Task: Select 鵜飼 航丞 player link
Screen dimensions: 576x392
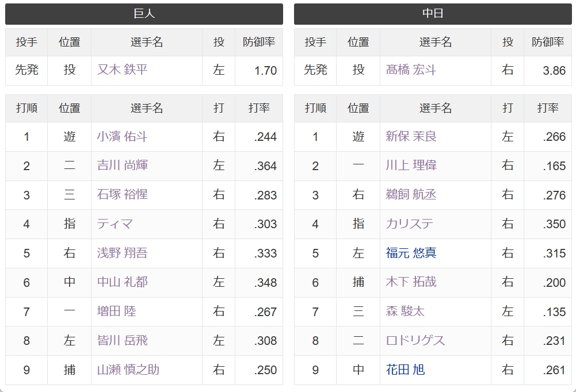Action: (411, 194)
